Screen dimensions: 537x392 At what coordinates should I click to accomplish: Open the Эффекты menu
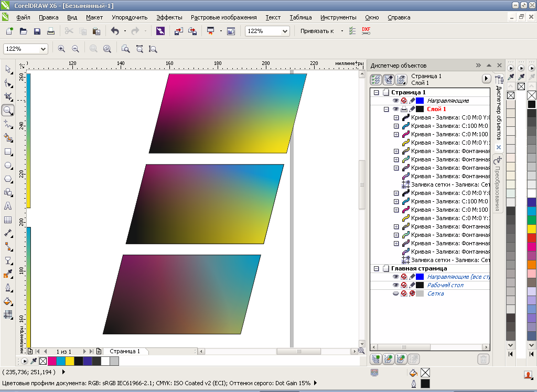point(169,17)
